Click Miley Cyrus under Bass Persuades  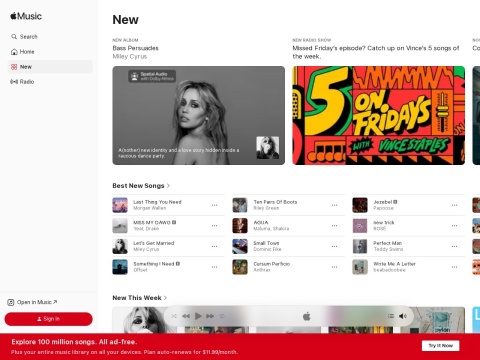(130, 56)
